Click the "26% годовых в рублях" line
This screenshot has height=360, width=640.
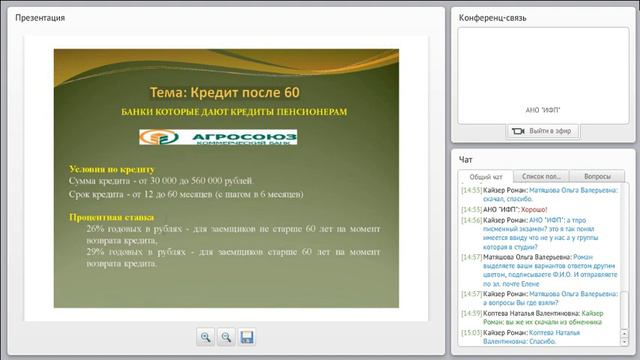click(233, 235)
